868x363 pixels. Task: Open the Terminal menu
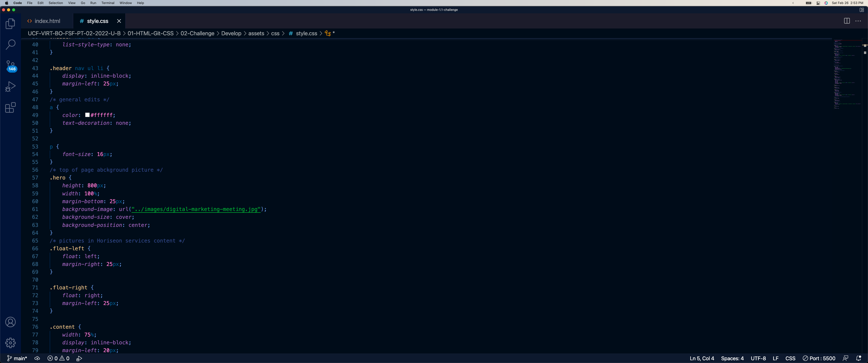[108, 3]
